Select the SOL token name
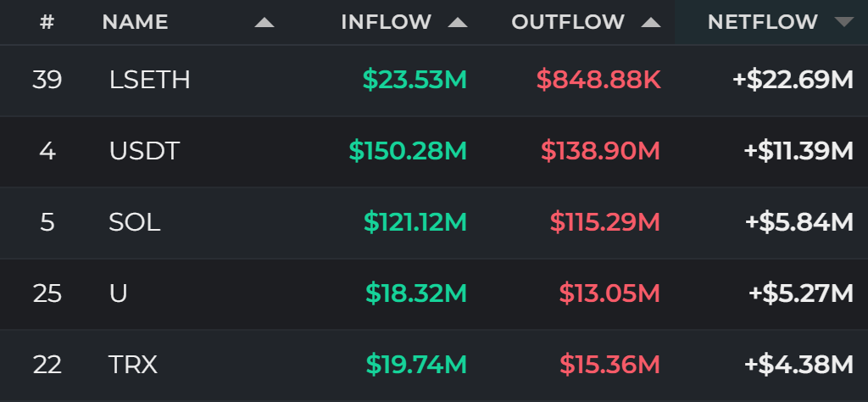The image size is (868, 402). point(135,222)
